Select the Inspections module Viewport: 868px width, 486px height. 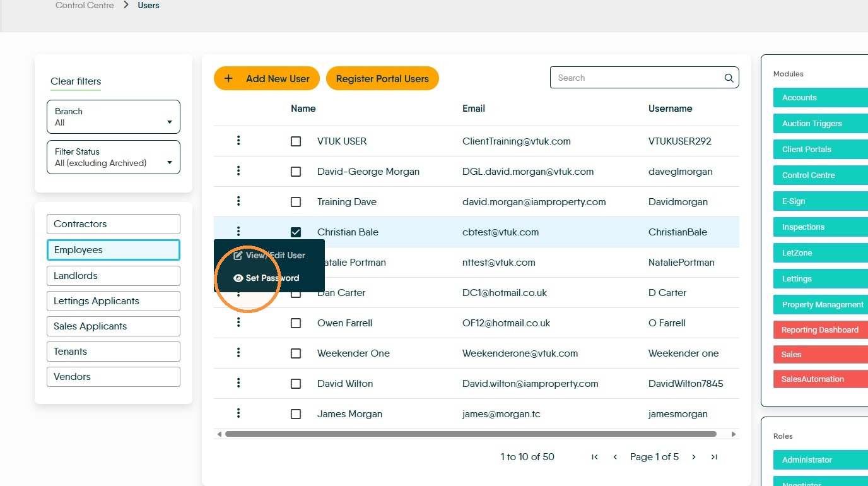coord(821,227)
